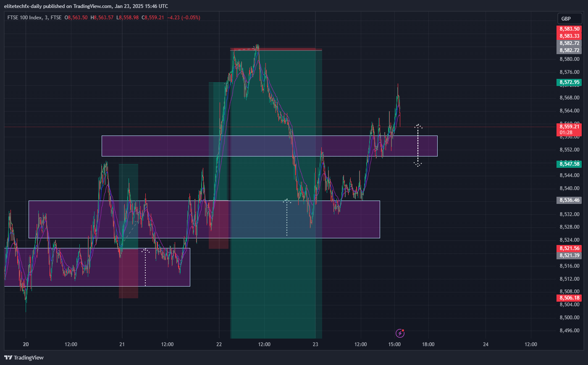This screenshot has height=365, width=588.
Task: Click the low value L8,558.98
Action: tap(128, 18)
